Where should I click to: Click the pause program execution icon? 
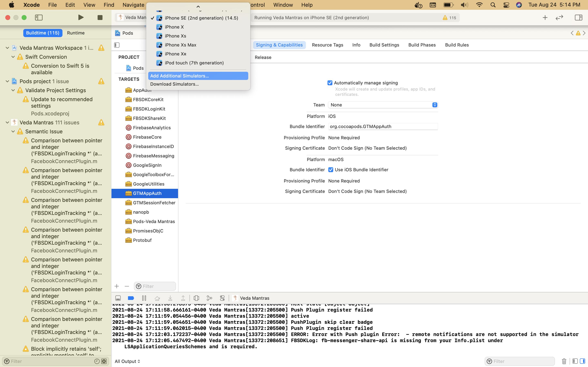point(144,298)
